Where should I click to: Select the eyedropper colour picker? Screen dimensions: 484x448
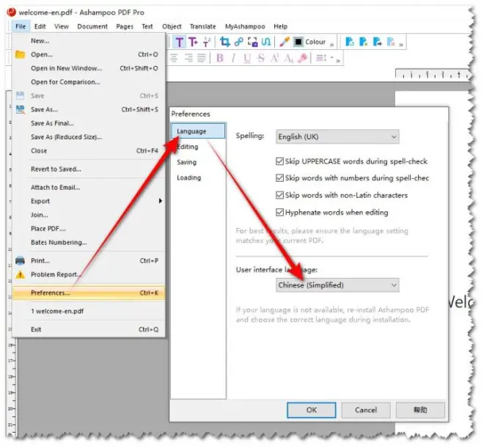285,42
